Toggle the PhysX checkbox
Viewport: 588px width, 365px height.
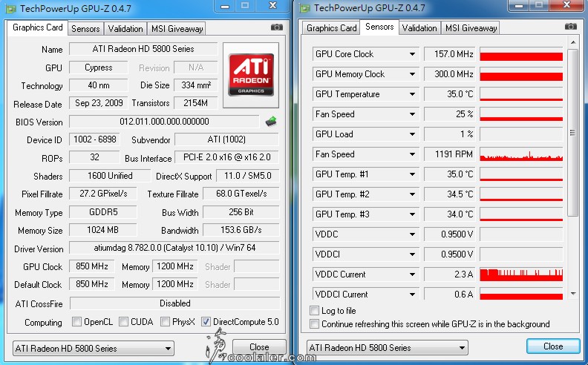[x=165, y=321]
